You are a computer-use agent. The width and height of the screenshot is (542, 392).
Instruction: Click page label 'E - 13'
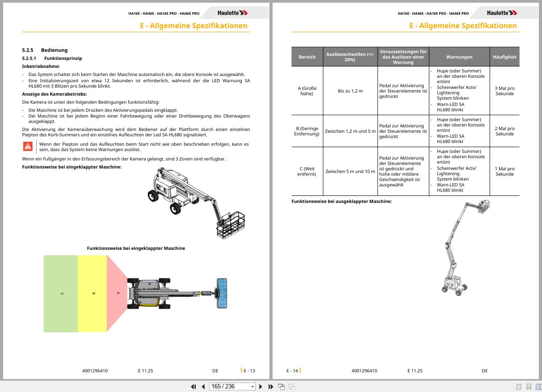tap(249, 371)
